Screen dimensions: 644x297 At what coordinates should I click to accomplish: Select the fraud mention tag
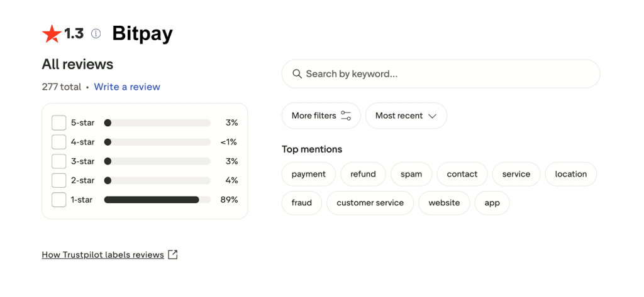[301, 203]
